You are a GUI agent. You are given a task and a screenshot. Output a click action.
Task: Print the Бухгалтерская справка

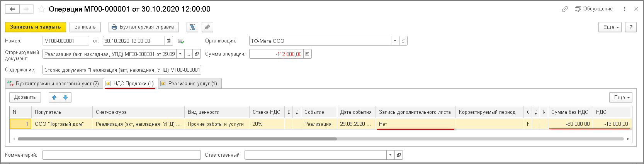click(143, 27)
